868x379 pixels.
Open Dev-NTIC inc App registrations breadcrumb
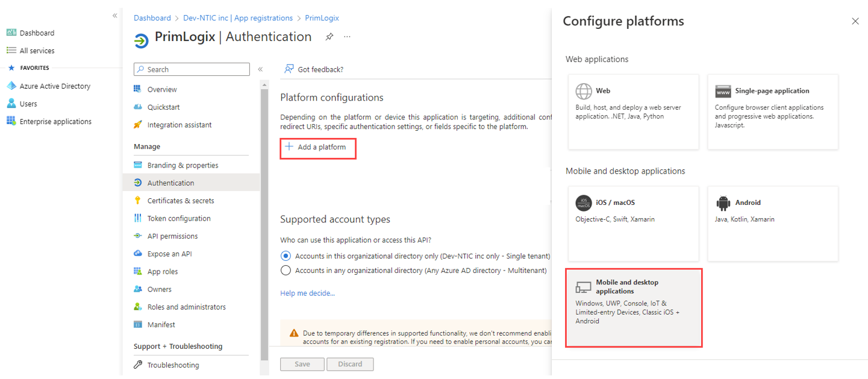pyautogui.click(x=238, y=18)
